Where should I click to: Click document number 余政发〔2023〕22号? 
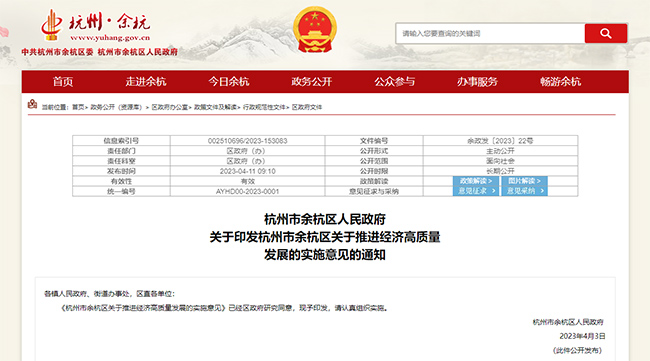pos(500,141)
